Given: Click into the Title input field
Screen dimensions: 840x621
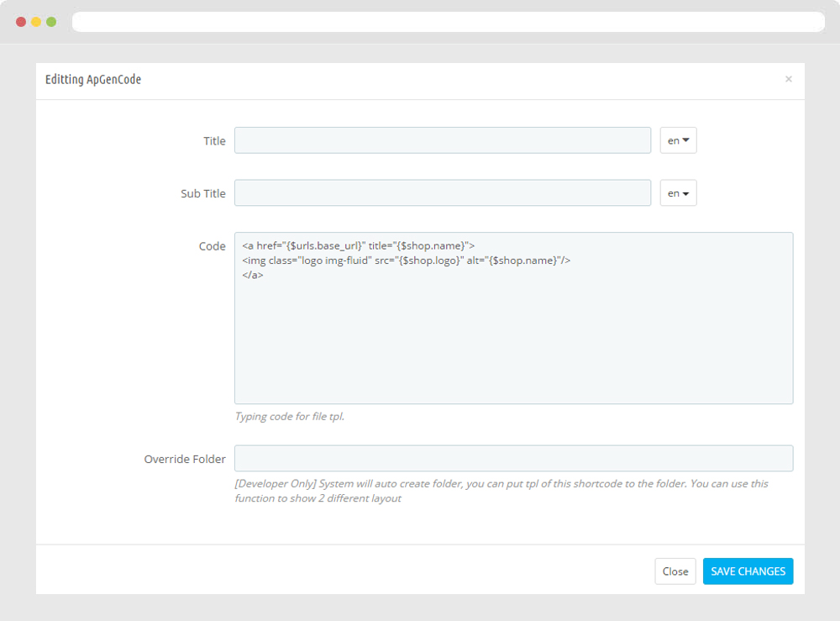Looking at the screenshot, I should [443, 140].
